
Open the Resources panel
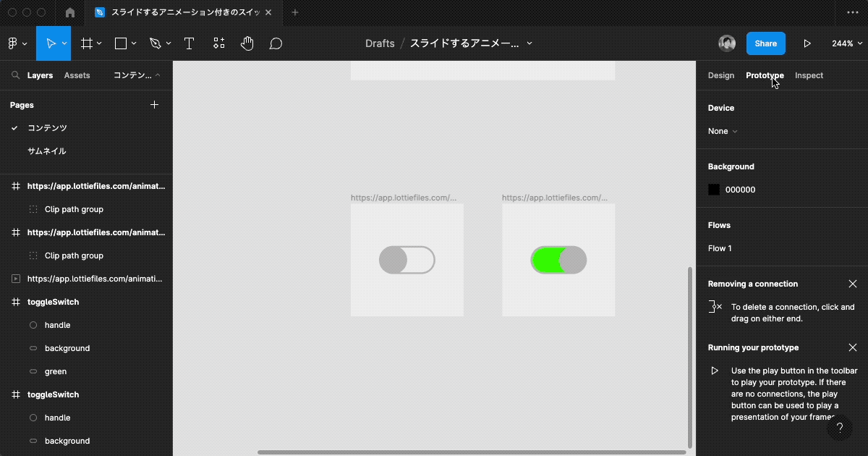218,43
